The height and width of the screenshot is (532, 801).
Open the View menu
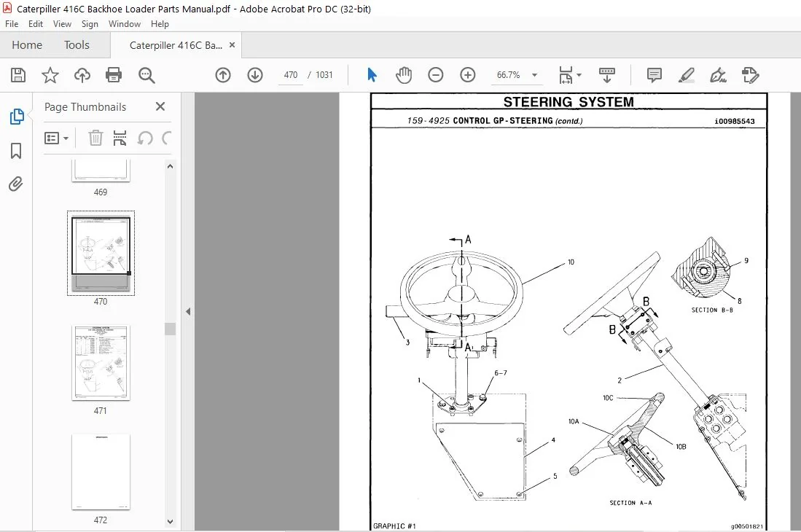point(62,24)
